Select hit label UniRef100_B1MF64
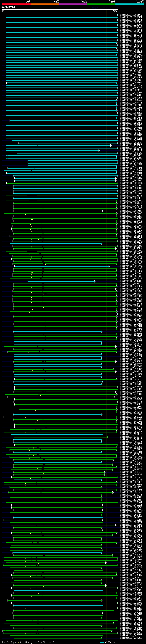Screen dimensions: 146x644 [x=131, y=502]
